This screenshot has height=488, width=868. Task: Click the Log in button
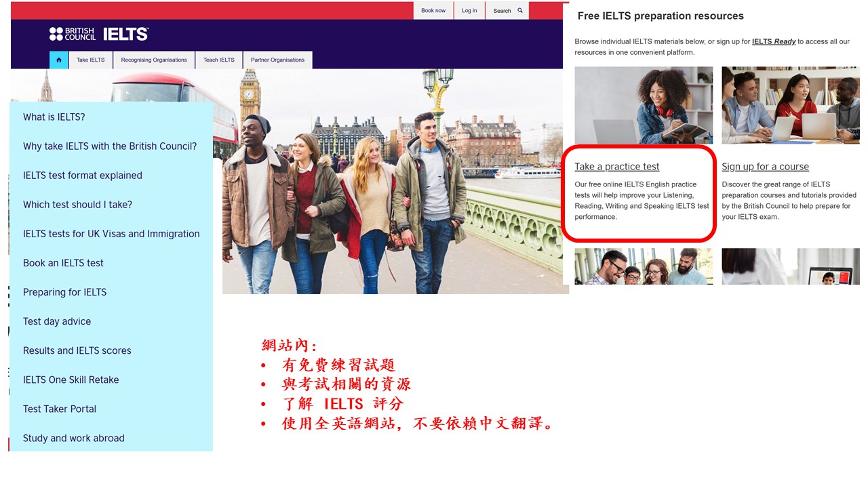pyautogui.click(x=469, y=11)
